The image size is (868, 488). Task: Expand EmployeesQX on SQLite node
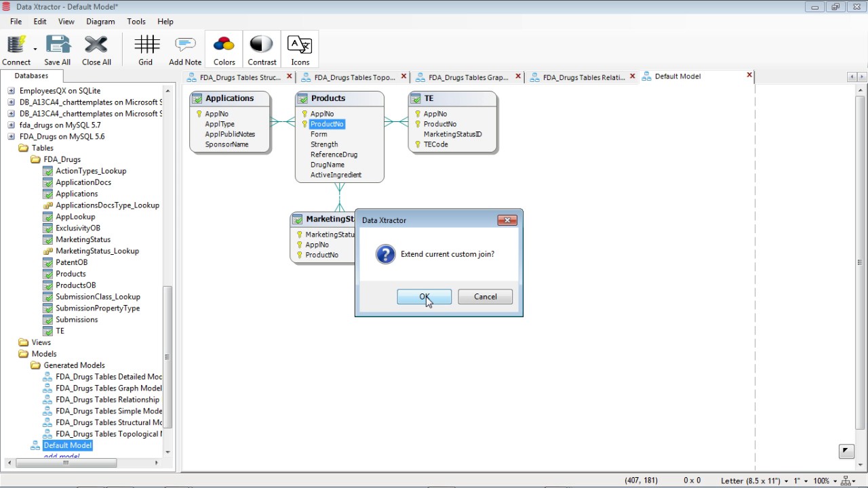pos(11,91)
